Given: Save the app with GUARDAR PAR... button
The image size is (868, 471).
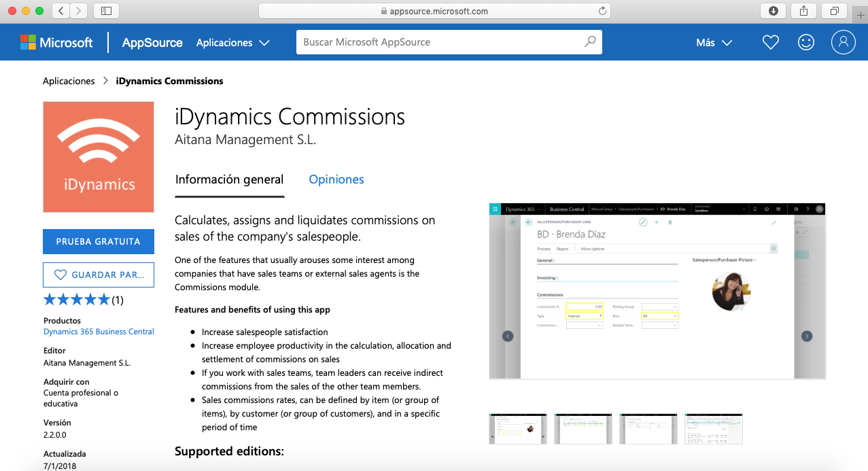Looking at the screenshot, I should pyautogui.click(x=99, y=275).
